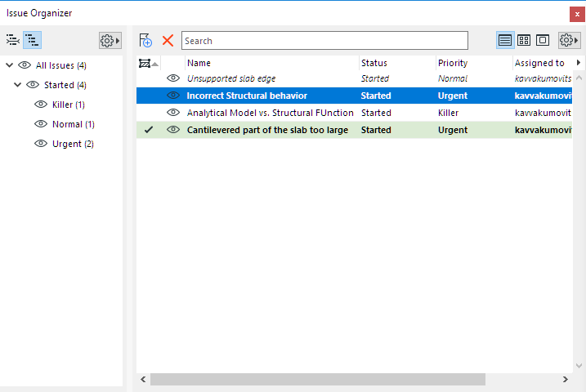Toggle eye for Cantilevered part issue
The height and width of the screenshot is (392, 586).
pos(173,130)
